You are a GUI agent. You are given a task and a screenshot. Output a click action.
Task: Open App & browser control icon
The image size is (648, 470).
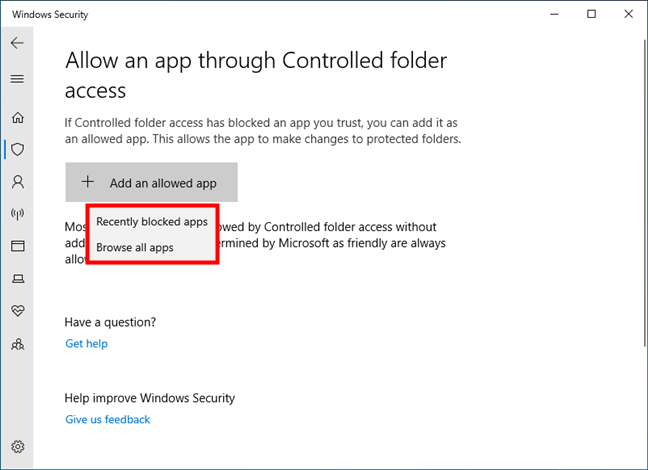click(18, 246)
